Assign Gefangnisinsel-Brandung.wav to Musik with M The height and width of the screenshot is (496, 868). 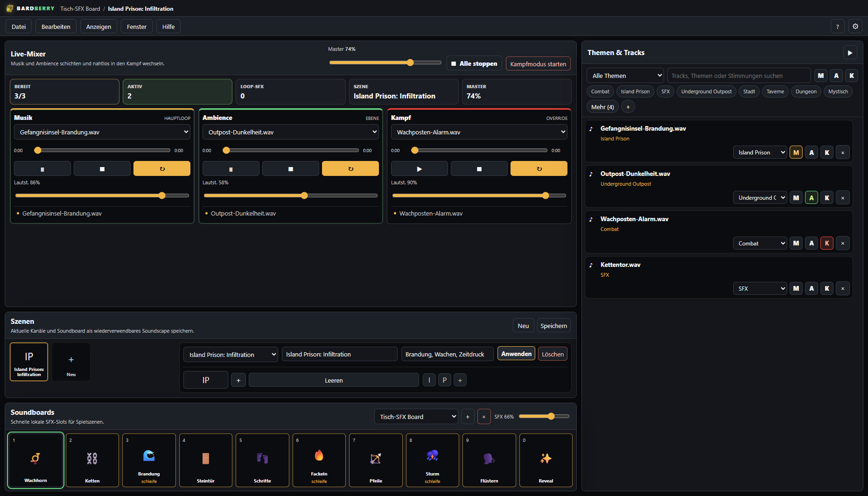click(x=796, y=153)
